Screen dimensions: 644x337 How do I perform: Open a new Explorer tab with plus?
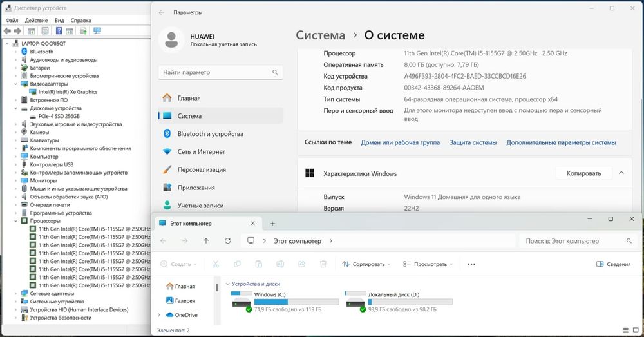click(x=272, y=224)
